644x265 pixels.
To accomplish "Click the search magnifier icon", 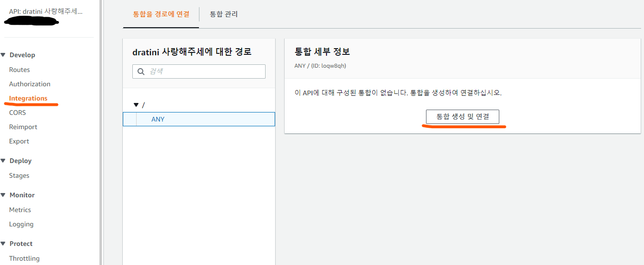I will (141, 71).
